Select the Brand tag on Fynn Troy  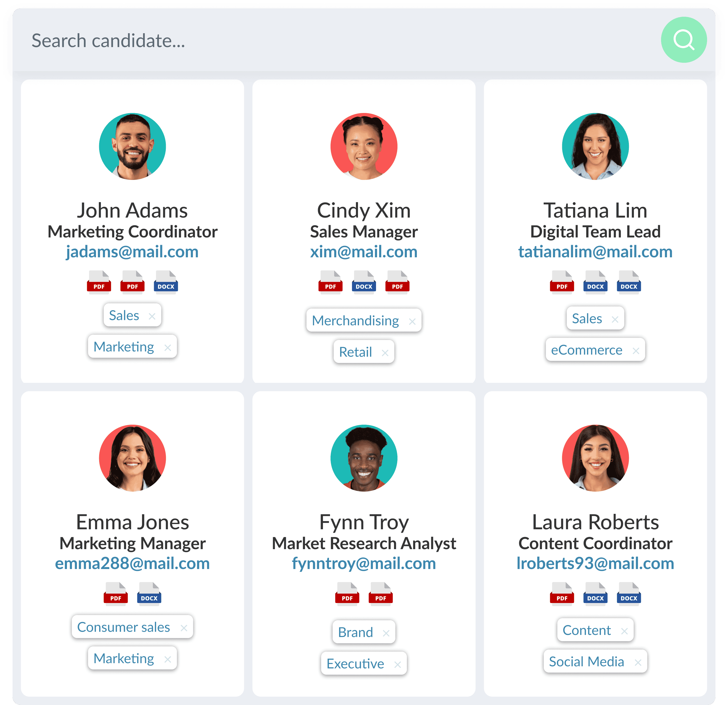[355, 632]
